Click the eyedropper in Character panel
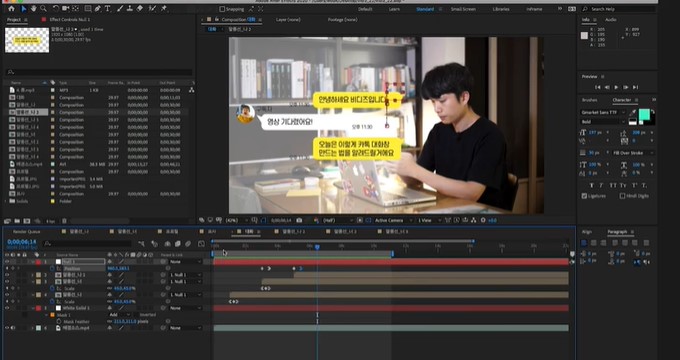The image size is (680, 360). tap(633, 113)
